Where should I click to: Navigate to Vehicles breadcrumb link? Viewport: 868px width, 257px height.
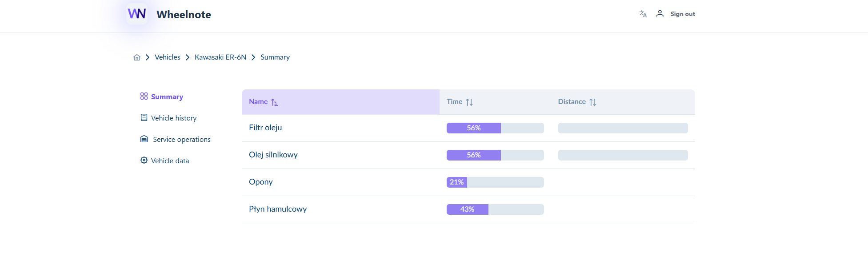click(x=168, y=57)
